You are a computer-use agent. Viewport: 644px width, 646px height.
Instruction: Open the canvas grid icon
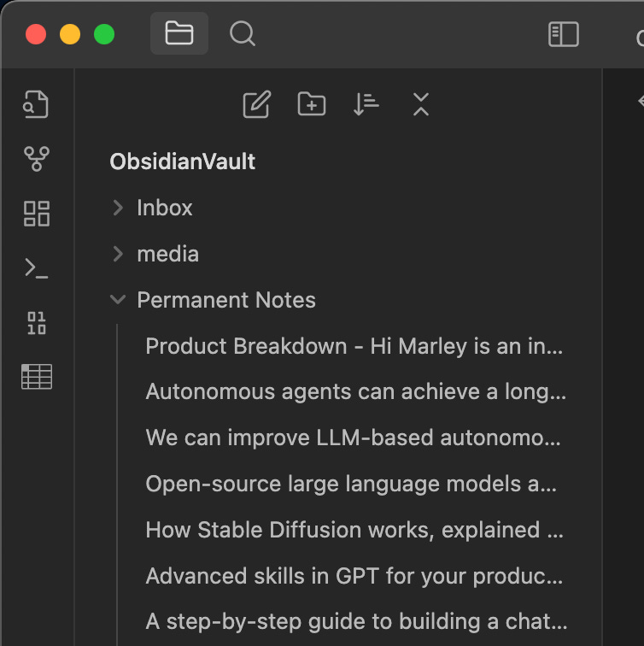37,214
